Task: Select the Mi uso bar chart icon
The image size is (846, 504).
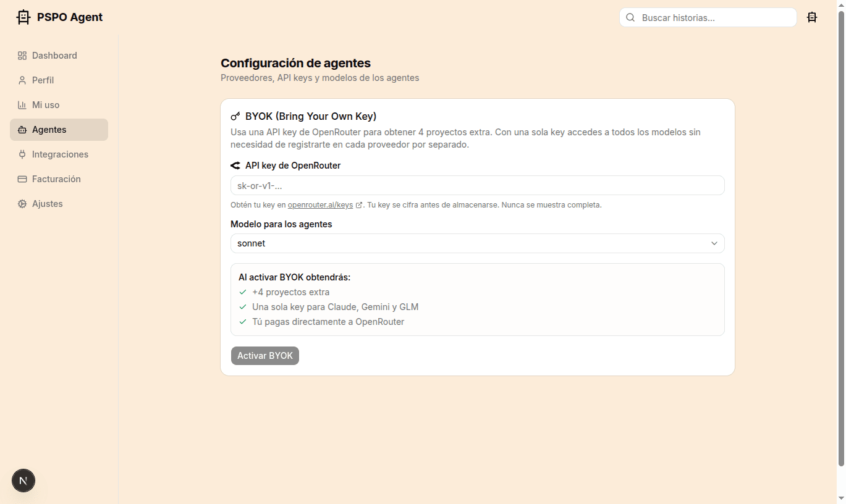Action: click(x=20, y=104)
